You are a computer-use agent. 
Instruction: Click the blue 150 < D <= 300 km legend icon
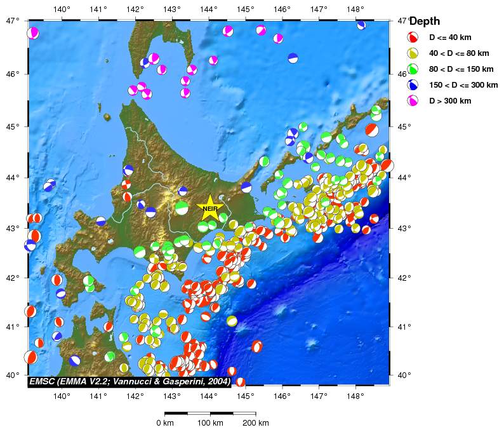click(x=413, y=85)
